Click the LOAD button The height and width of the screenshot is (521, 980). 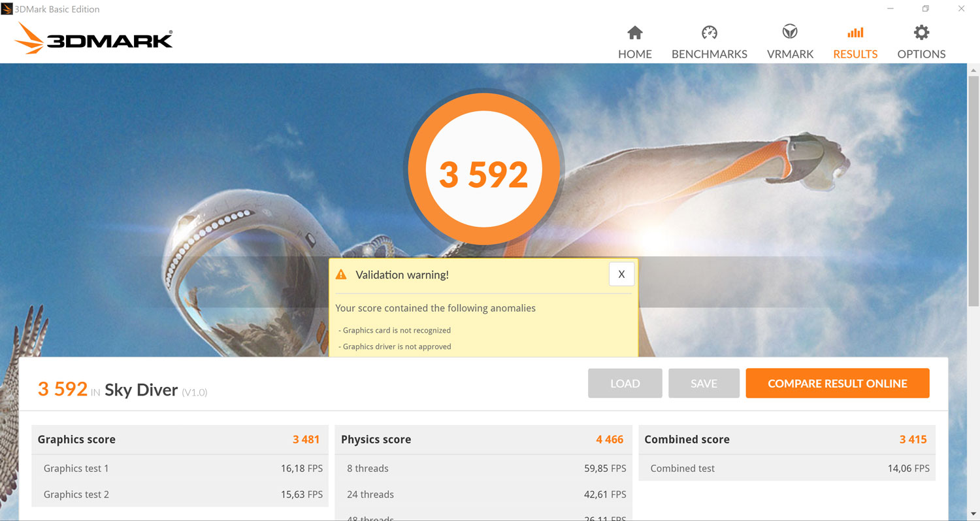tap(625, 384)
